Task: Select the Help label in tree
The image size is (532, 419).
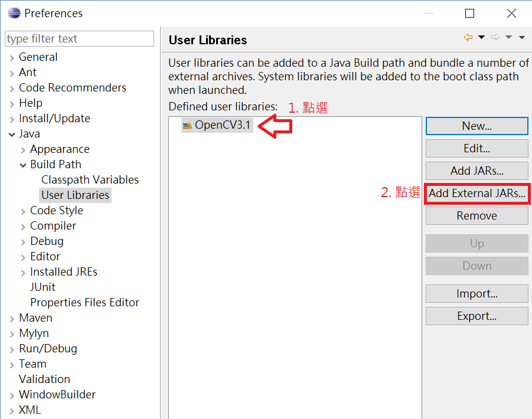Action: point(31,103)
